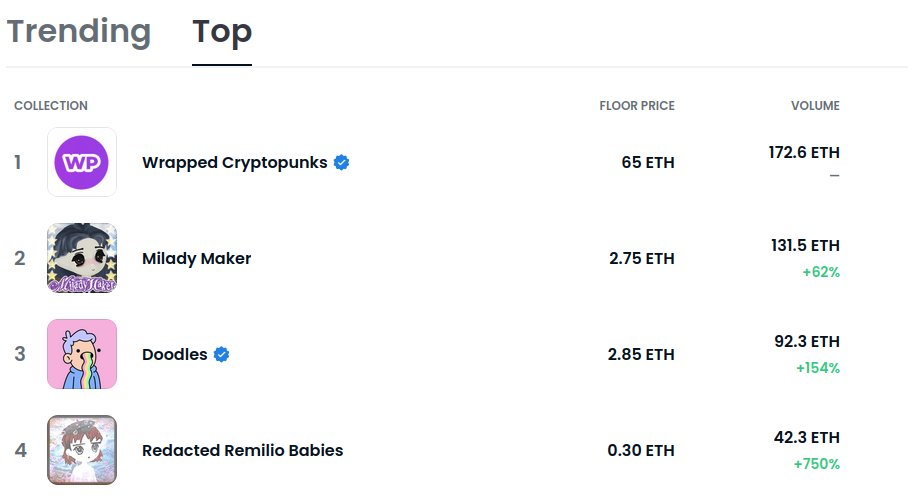Switch to the Trending tab
This screenshot has height=500, width=908.
(79, 31)
